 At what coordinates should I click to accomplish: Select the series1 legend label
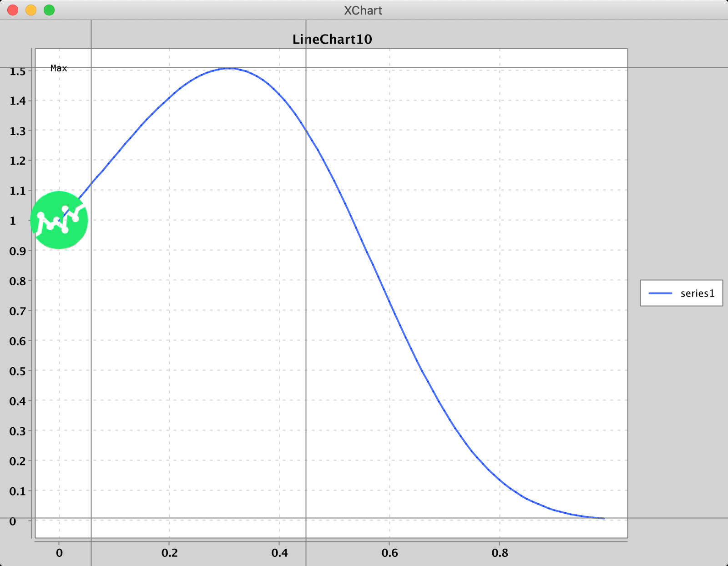coord(698,293)
